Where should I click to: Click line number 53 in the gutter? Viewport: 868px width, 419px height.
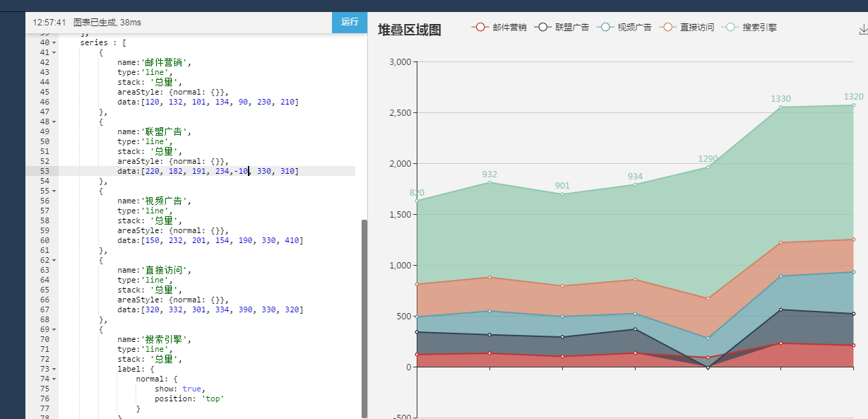[44, 171]
